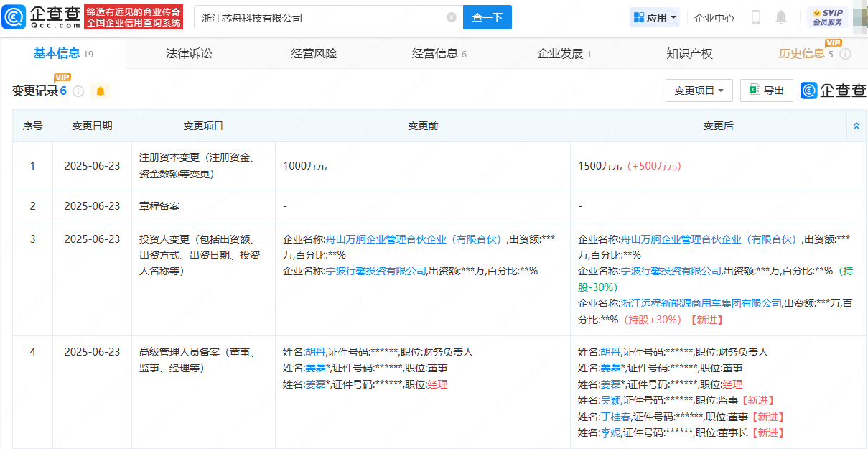Open 胡丹 profile link in 变更前 column
Viewport: 868px width, 449px height.
(x=315, y=352)
